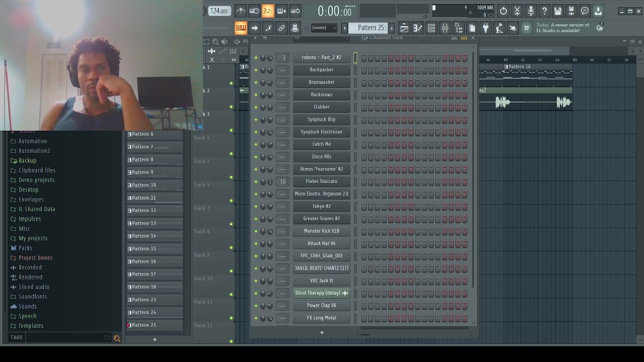The width and height of the screenshot is (644, 362).
Task: Select the Illicit Therapy (delay) channel
Action: [321, 293]
